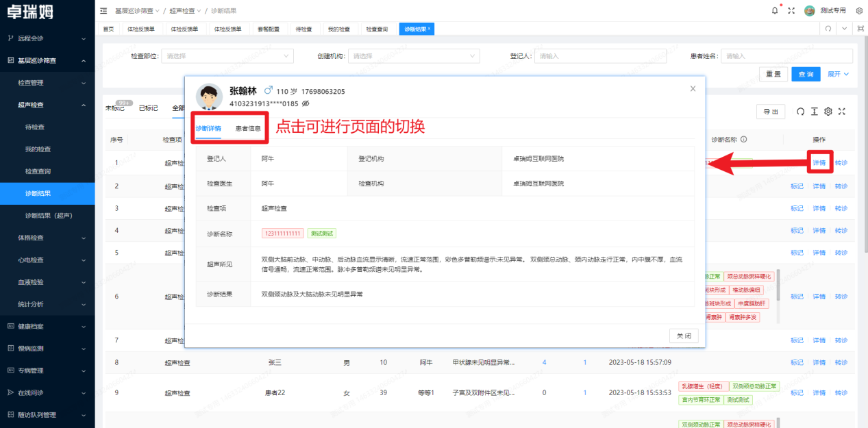Expand more filters with 展开
Viewport: 868px width, 428px height.
[839, 74]
